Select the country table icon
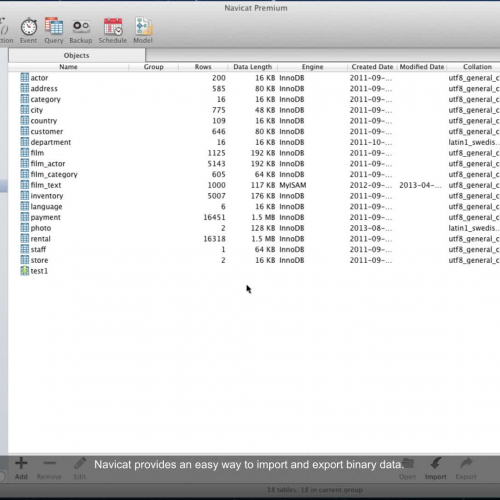The image size is (500, 500). 25,120
